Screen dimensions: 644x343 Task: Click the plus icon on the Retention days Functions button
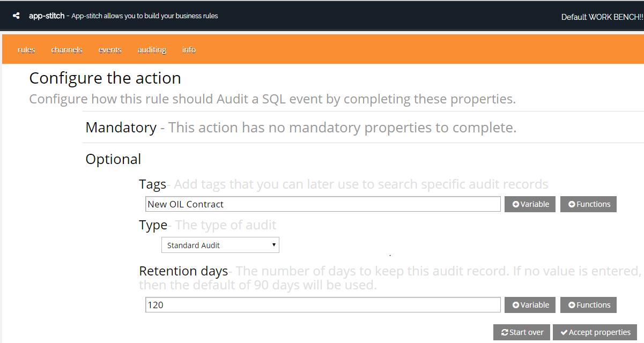[x=572, y=305]
